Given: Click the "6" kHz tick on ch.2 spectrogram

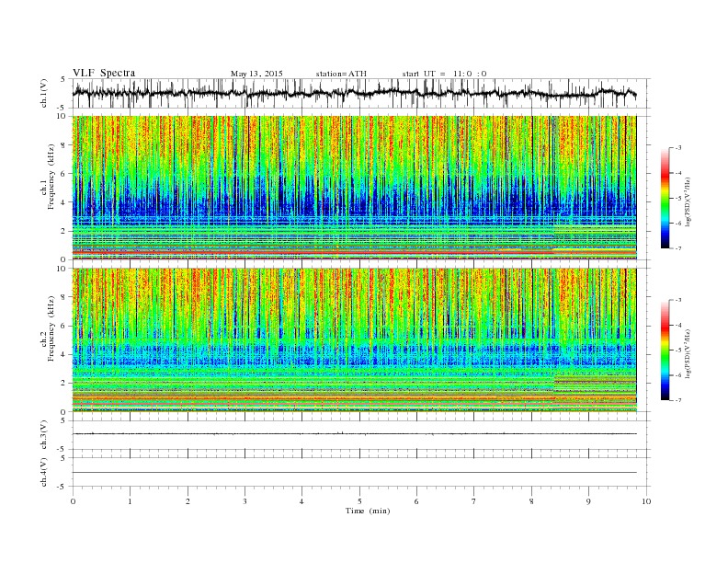Looking at the screenshot, I should pyautogui.click(x=64, y=326).
